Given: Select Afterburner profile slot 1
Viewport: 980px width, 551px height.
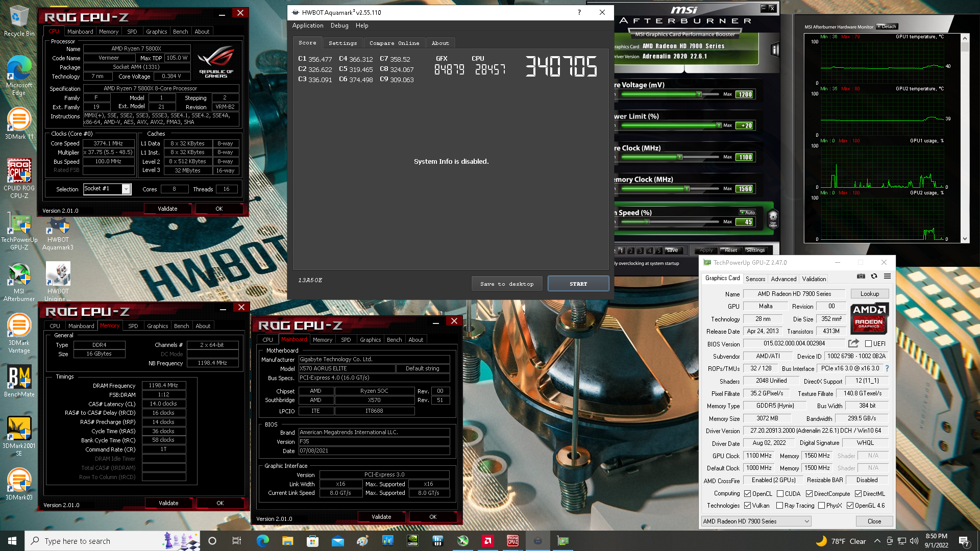Looking at the screenshot, I should [621, 251].
